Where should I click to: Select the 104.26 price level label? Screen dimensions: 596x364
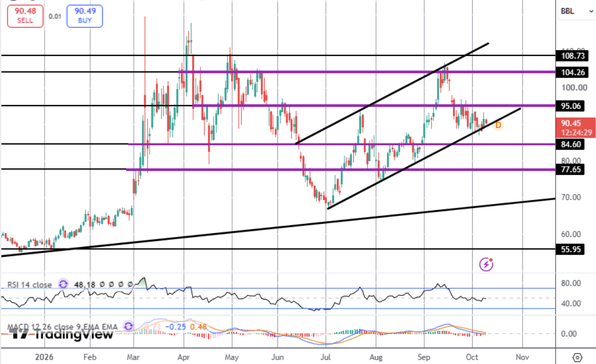(573, 72)
